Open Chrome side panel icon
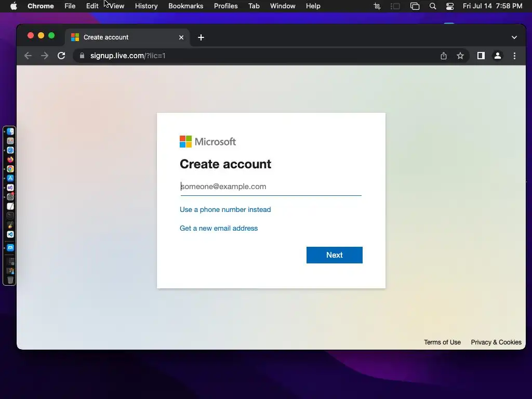Image resolution: width=532 pixels, height=399 pixels. click(x=481, y=56)
